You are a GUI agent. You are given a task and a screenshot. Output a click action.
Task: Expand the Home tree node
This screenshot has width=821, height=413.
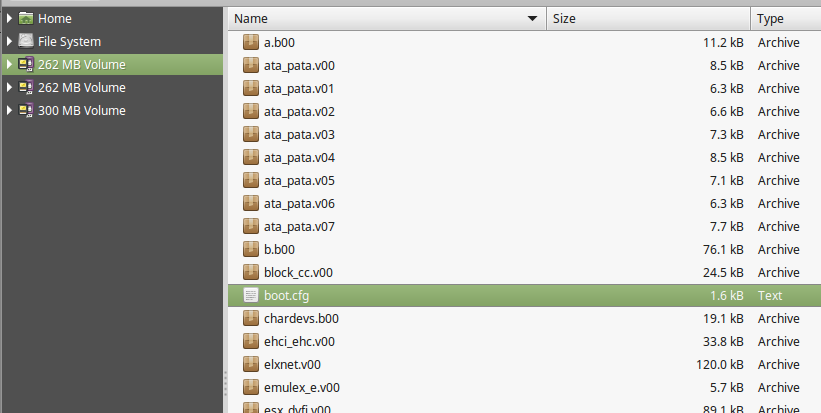(x=9, y=18)
